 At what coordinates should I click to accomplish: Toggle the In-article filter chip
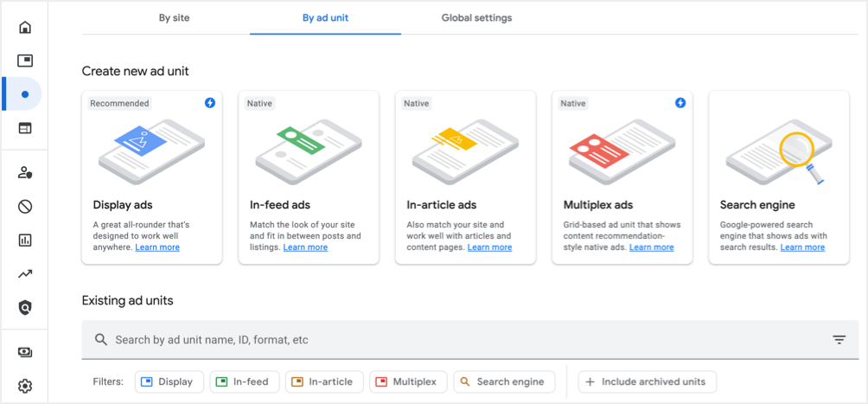[324, 382]
